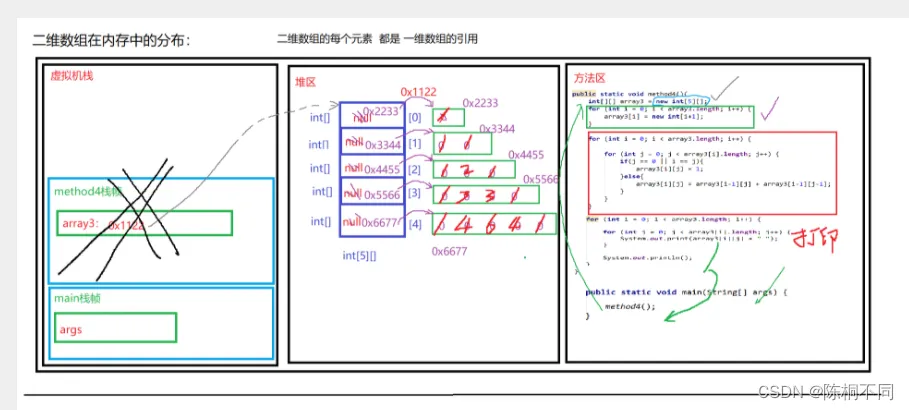Click the int[] label beside index [0] row
Screen dimensions: 909x410
point(319,118)
